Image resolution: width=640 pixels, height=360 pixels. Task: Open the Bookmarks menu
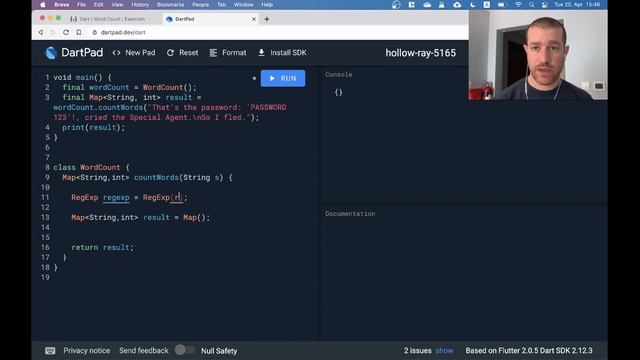pyautogui.click(x=170, y=4)
